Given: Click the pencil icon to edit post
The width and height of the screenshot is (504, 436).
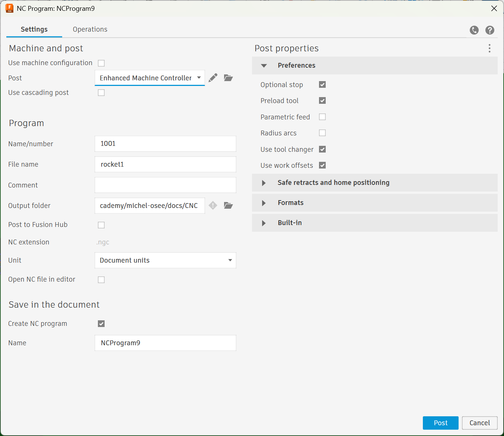Looking at the screenshot, I should click(213, 78).
